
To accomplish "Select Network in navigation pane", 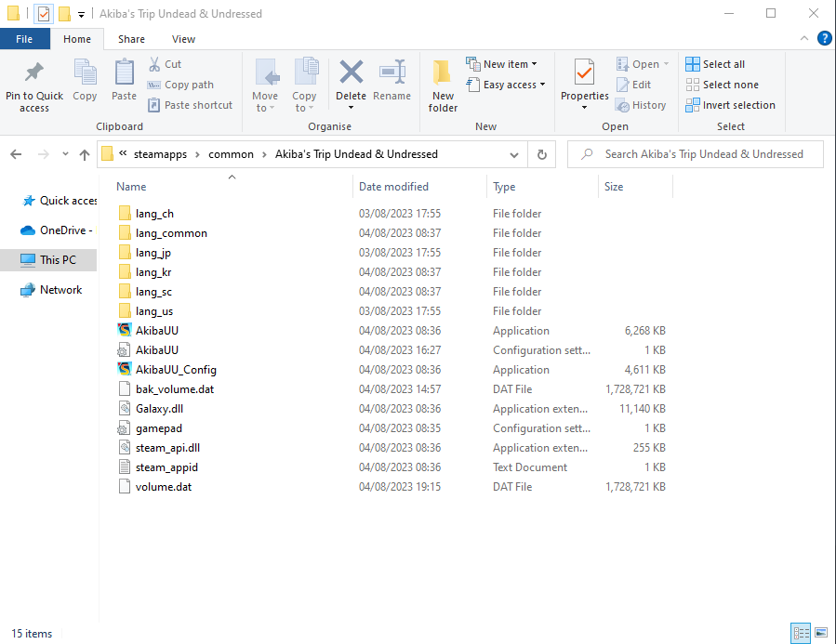I will 51,290.
